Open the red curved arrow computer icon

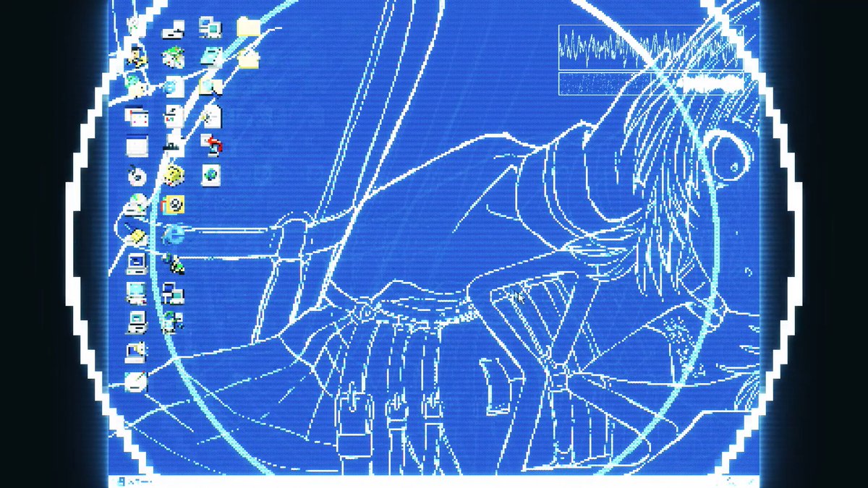(210, 145)
